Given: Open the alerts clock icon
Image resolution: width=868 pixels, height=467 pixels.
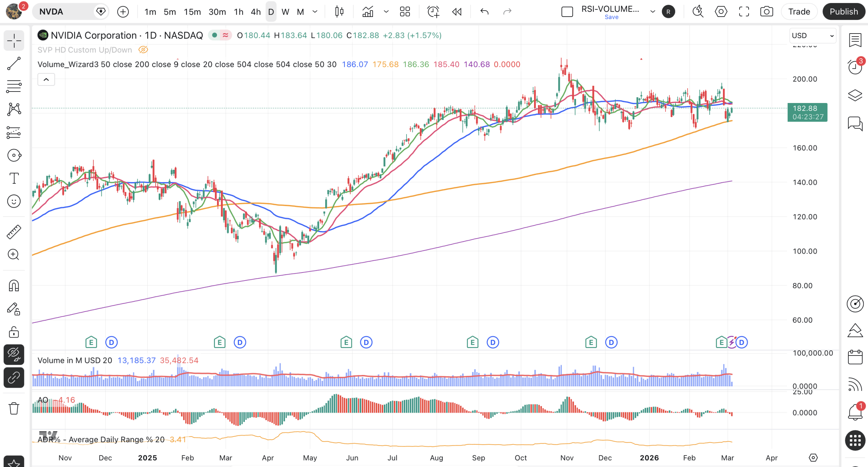Looking at the screenshot, I should [855, 67].
